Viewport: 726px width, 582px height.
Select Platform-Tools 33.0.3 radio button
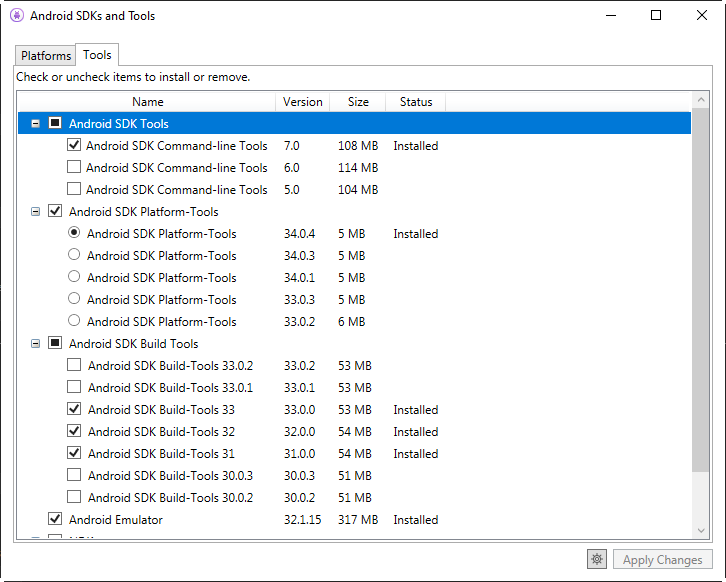[74, 298]
